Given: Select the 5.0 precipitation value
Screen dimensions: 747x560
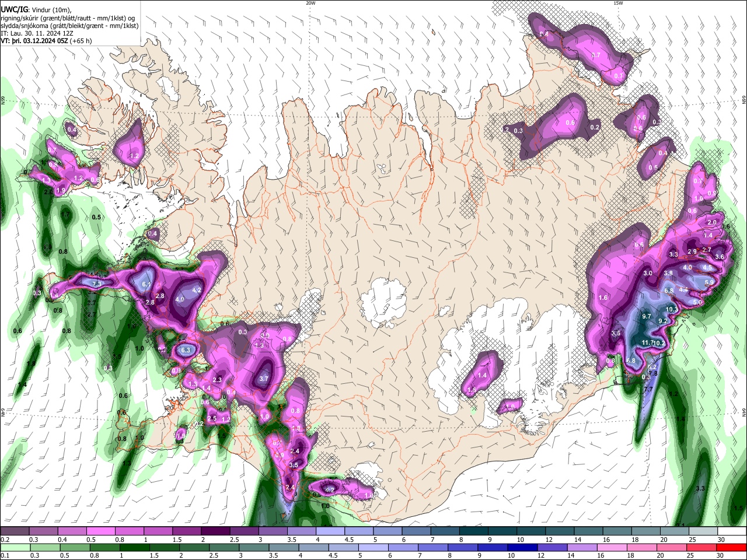Looking at the screenshot, I should tap(697, 303).
